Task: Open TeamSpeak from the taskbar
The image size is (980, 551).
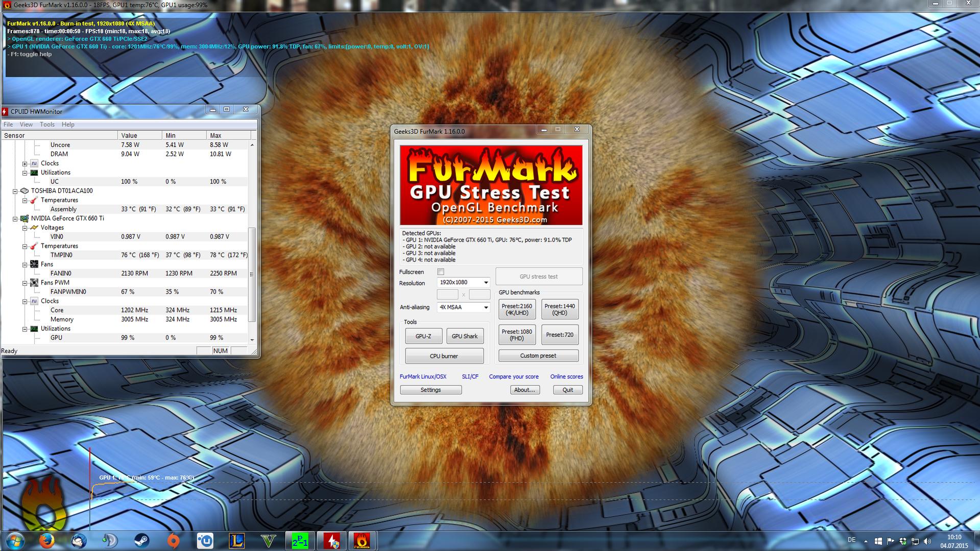Action: (110, 540)
